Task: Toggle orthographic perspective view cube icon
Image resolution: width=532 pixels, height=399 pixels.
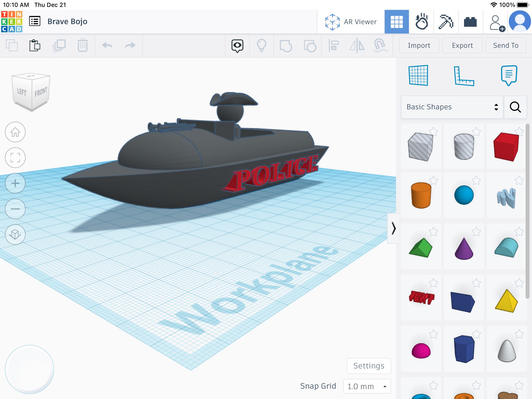Action: [15, 234]
